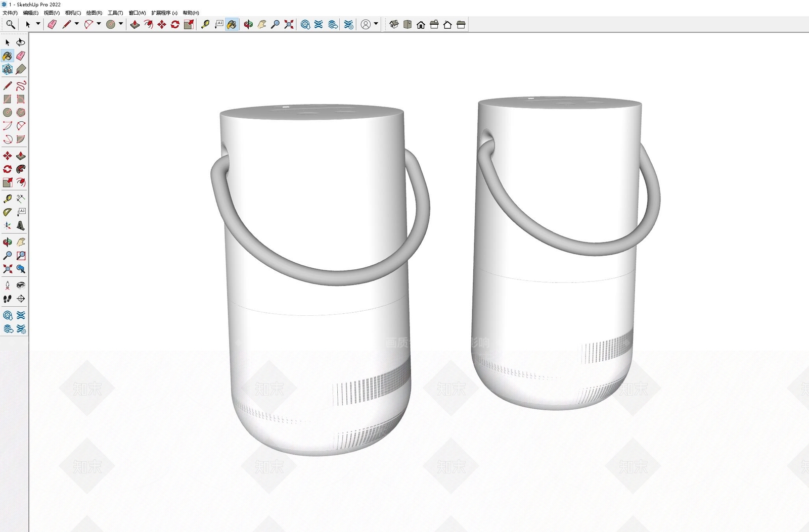Viewport: 809px width, 532px height.
Task: Activate Rotate in the left palette
Action: pyautogui.click(x=8, y=169)
